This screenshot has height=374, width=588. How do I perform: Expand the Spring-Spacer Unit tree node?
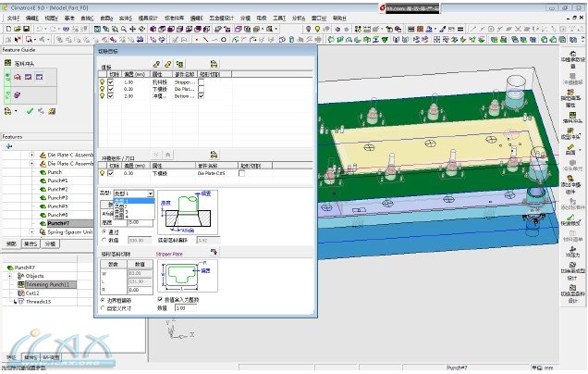click(31, 231)
